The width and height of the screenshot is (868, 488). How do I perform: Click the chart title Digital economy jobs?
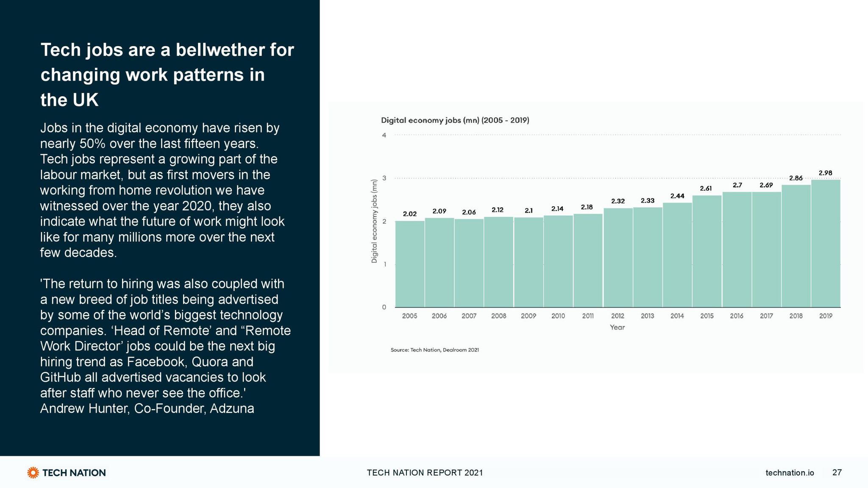(x=455, y=120)
